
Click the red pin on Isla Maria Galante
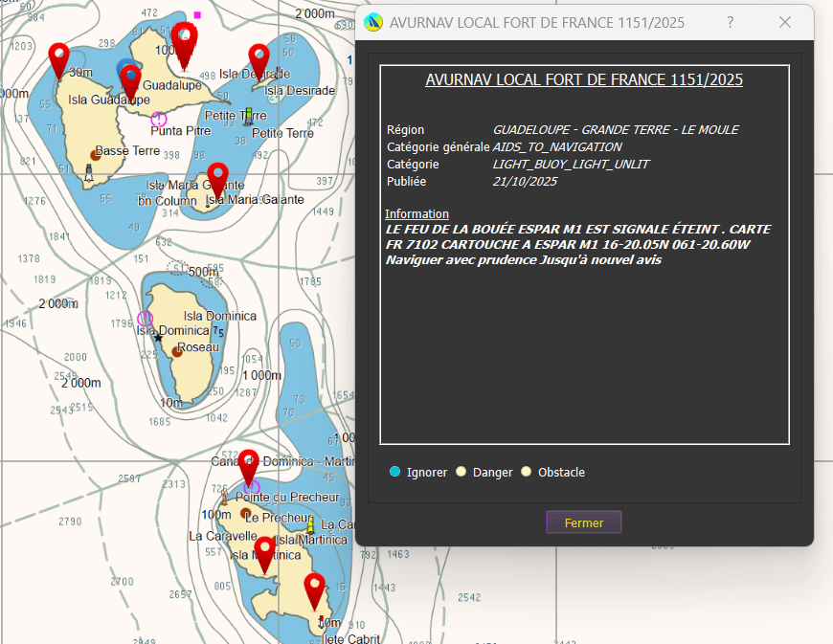(x=217, y=177)
